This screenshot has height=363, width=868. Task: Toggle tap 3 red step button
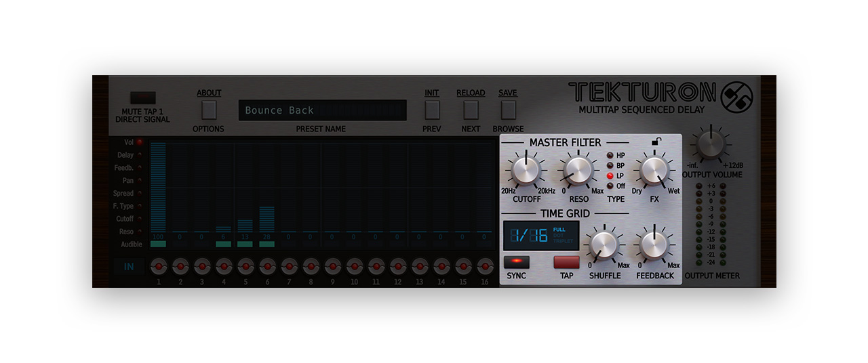pyautogui.click(x=202, y=266)
